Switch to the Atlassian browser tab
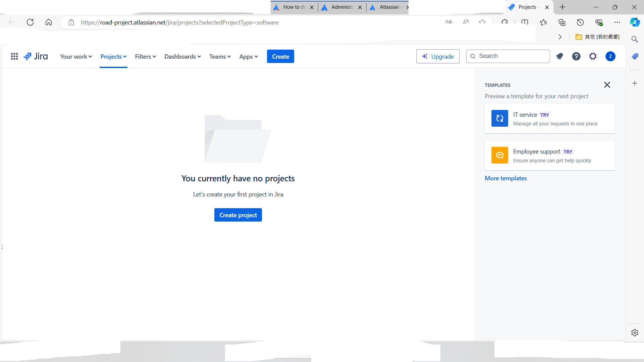Viewport: 644px width, 362px height. (x=387, y=7)
